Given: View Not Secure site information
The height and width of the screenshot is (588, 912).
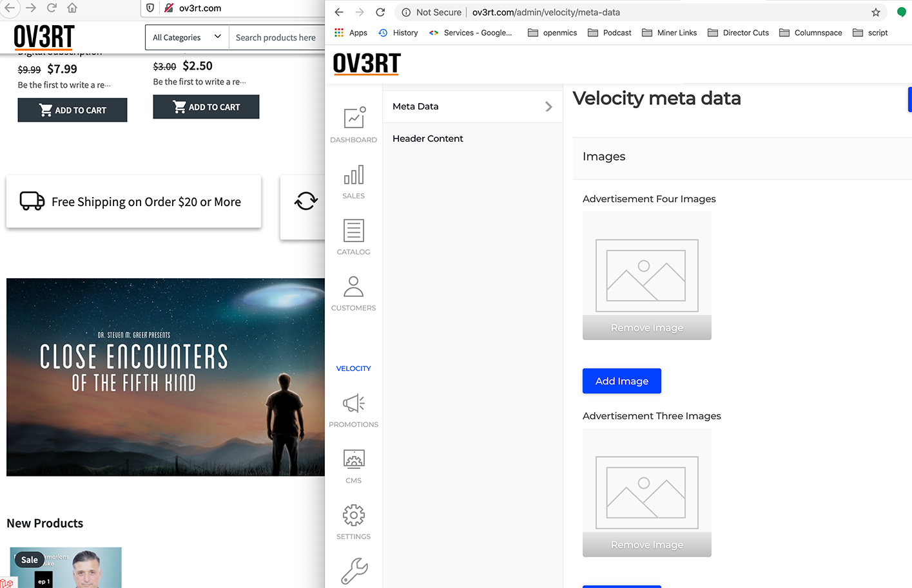Looking at the screenshot, I should click(x=432, y=12).
